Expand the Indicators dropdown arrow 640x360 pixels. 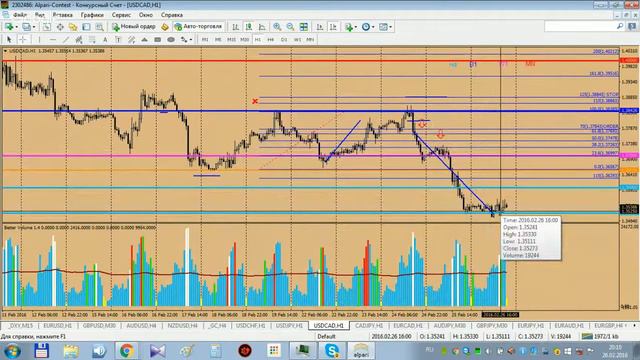[x=356, y=27]
